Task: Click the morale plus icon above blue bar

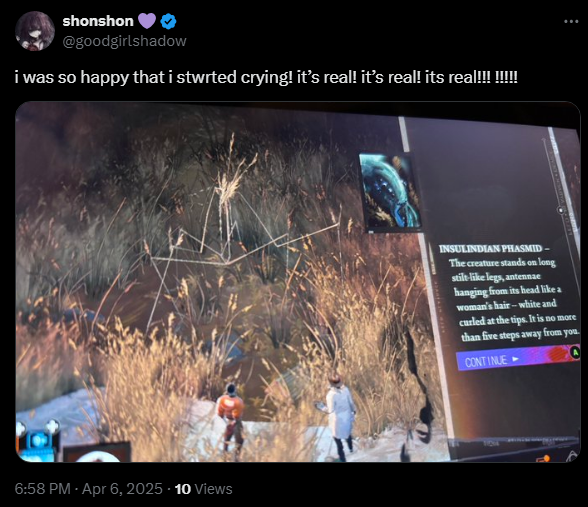Action: 52,426
